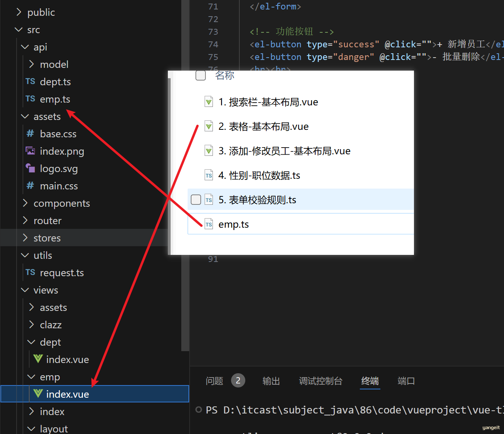
Task: Click the file icon of 1. 搜索栏-基本布局.vue
Action: (x=209, y=102)
